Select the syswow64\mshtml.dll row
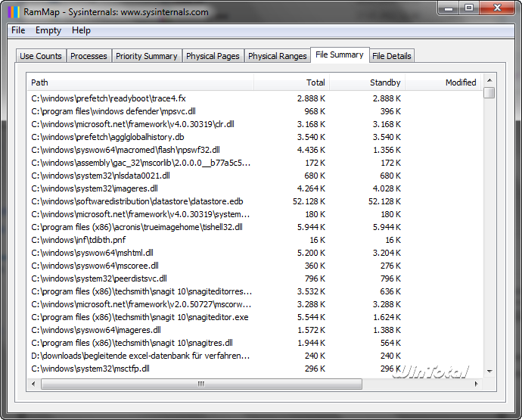 click(254, 253)
